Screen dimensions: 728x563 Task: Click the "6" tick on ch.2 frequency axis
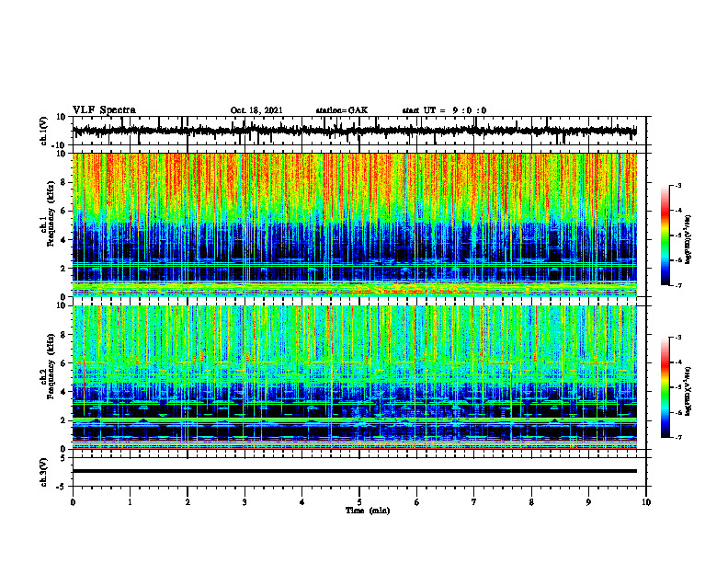(x=64, y=363)
